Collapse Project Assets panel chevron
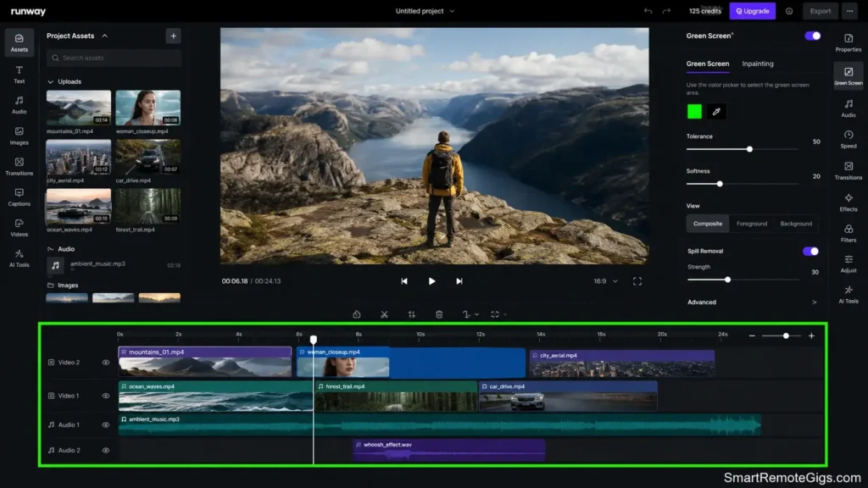Viewport: 868px width, 488px height. (104, 36)
